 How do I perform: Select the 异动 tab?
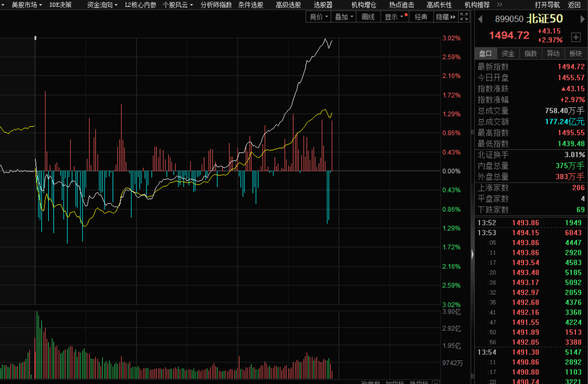[552, 53]
